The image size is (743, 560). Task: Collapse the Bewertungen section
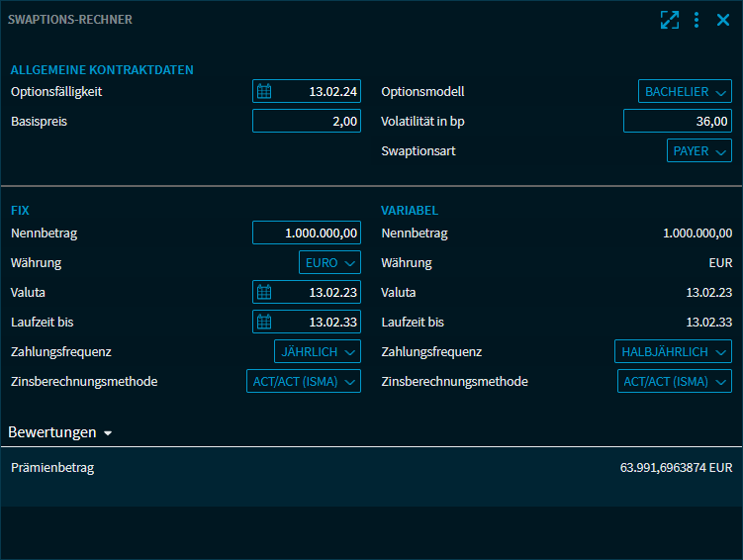click(x=59, y=432)
